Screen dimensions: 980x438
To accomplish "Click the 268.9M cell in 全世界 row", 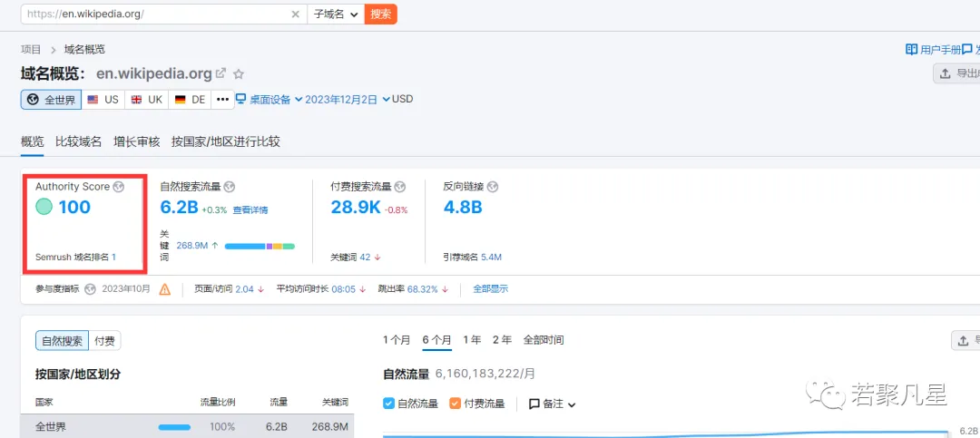I will click(x=329, y=427).
